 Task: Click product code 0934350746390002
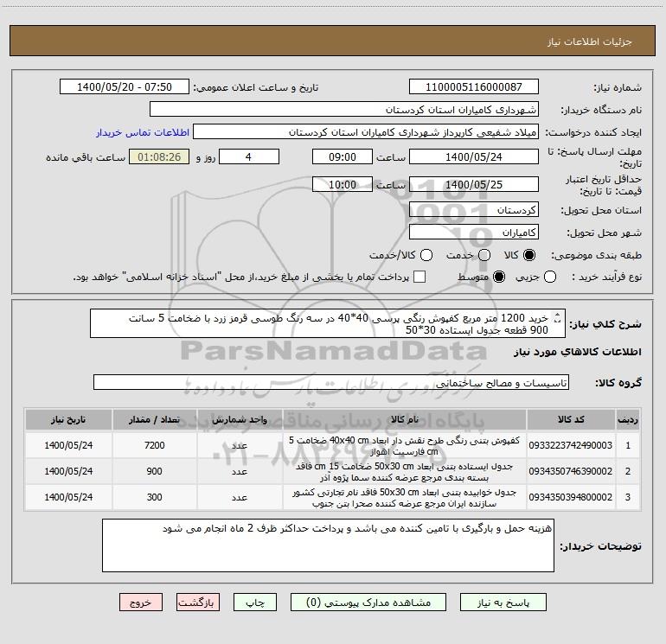(571, 471)
